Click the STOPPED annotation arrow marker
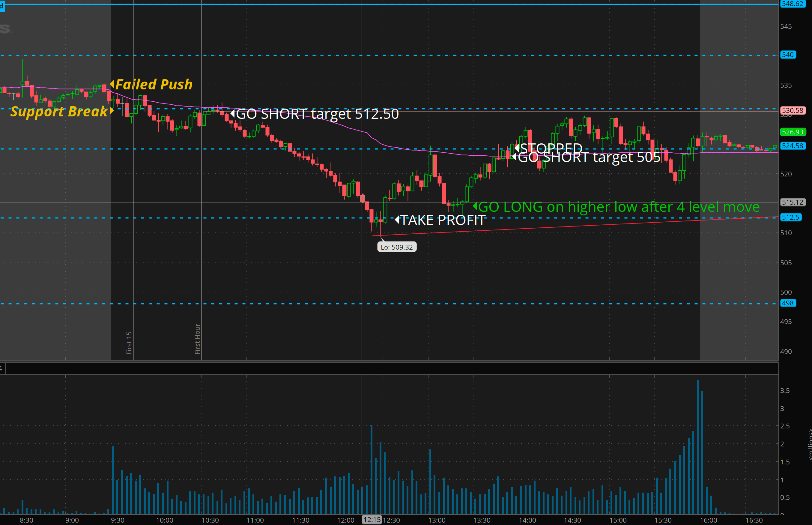This screenshot has height=525, width=812. click(517, 148)
